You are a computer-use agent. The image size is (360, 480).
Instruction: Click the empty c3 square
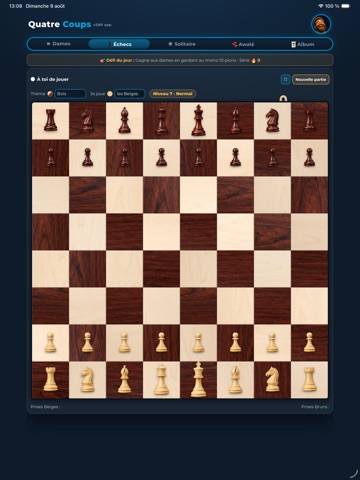(x=124, y=306)
